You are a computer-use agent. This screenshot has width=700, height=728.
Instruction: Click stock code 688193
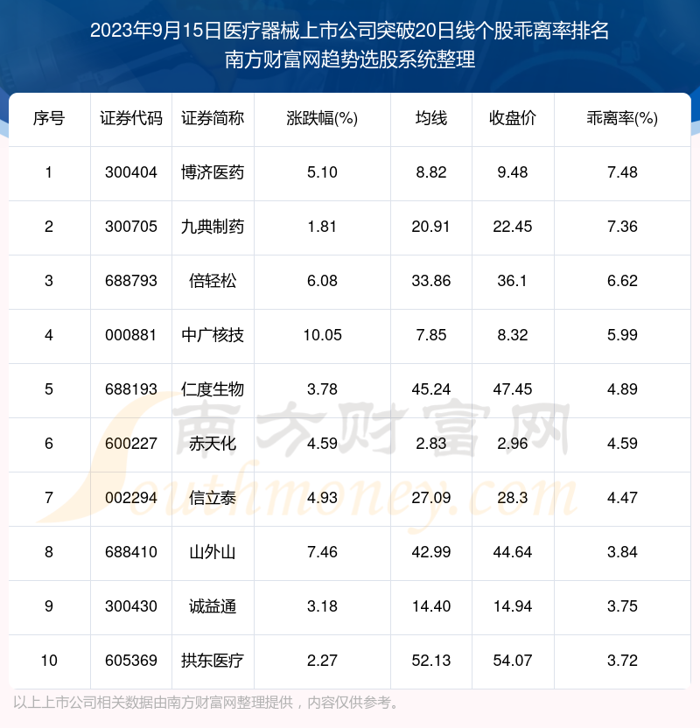pos(131,389)
